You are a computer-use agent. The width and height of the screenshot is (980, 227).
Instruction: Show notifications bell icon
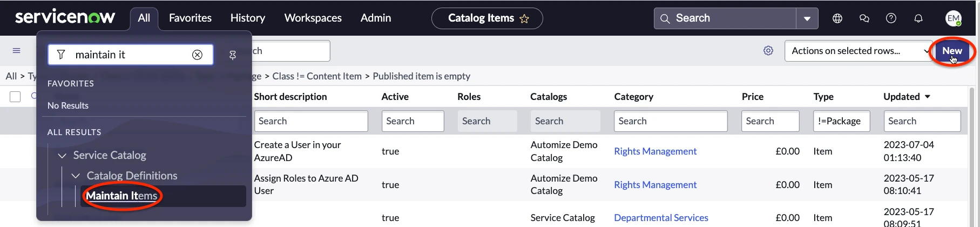pos(918,18)
